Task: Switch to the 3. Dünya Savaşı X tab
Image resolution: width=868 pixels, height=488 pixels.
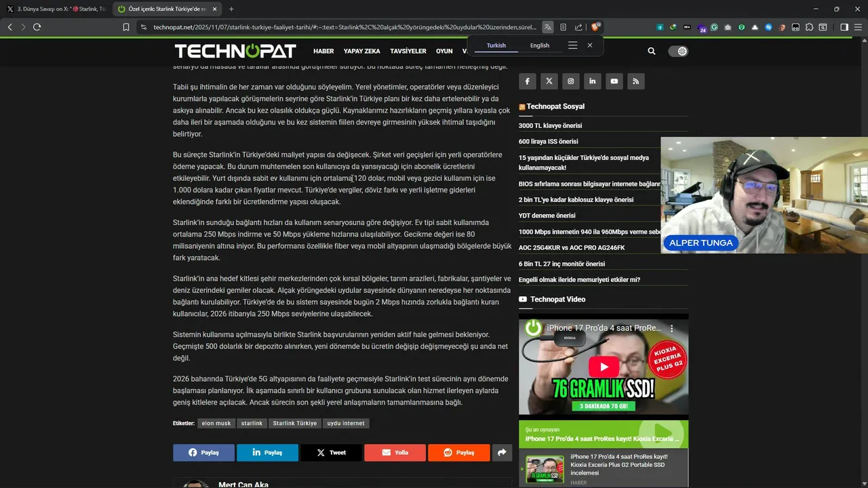Action: [x=56, y=9]
